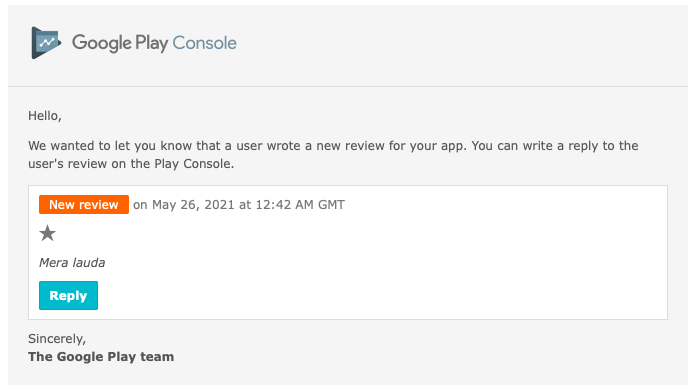Click the 'Hello,' greeting text
Viewport: 693px width, 385px height.
click(45, 116)
